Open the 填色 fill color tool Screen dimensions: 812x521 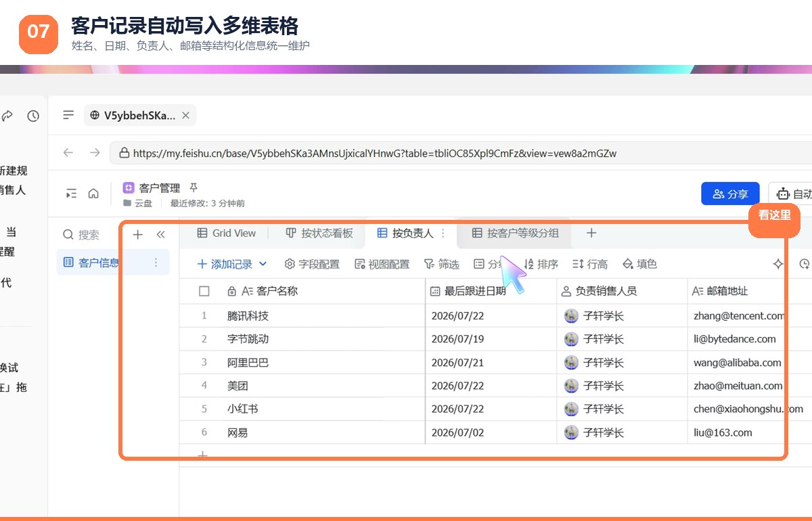click(639, 264)
